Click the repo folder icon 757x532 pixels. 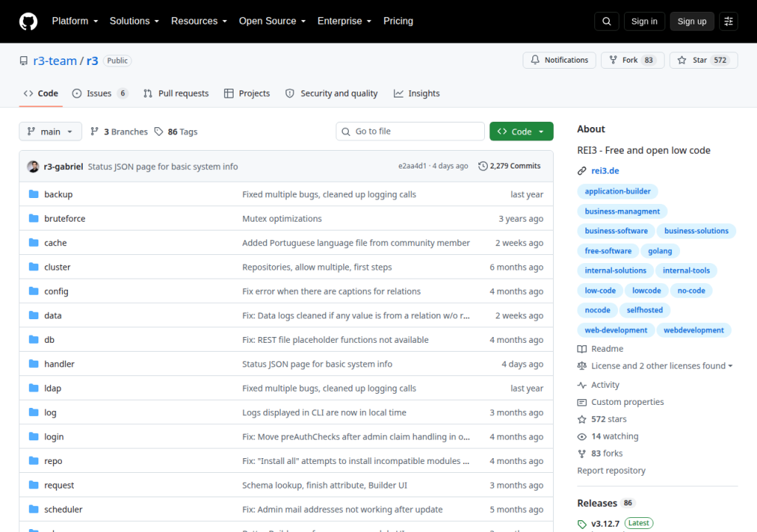click(x=33, y=460)
